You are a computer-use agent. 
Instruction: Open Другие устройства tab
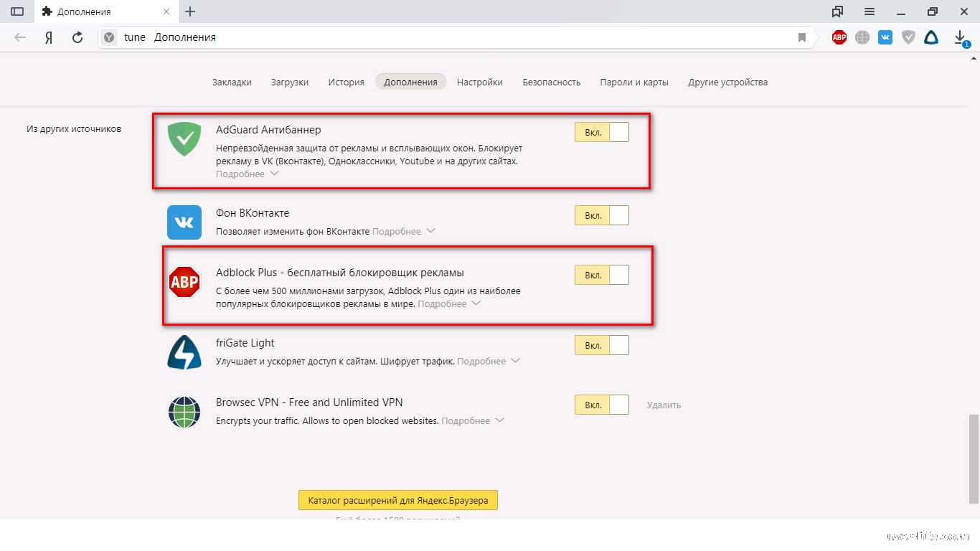pyautogui.click(x=728, y=82)
